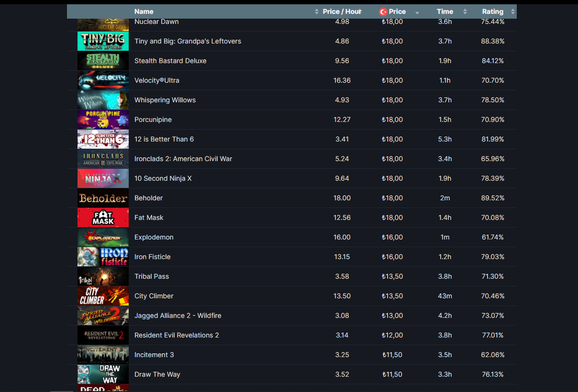Select Draw The Way rating 76.13%
The height and width of the screenshot is (392, 578).
pyautogui.click(x=493, y=374)
